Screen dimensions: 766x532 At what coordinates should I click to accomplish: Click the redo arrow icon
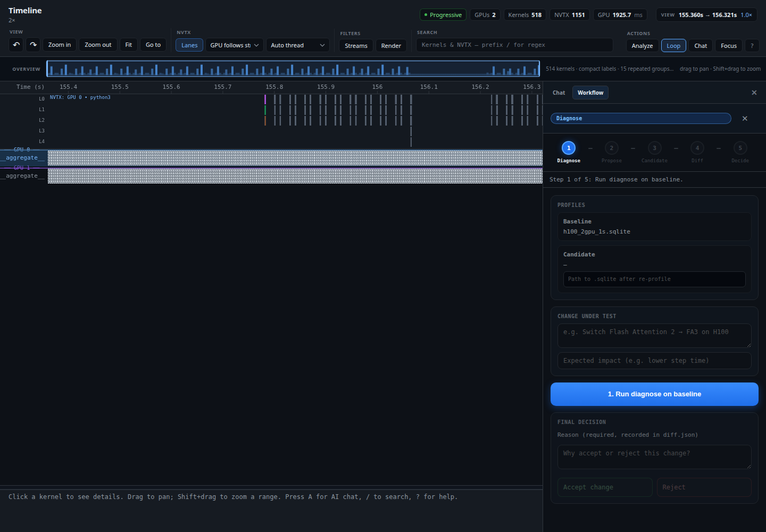click(x=33, y=45)
